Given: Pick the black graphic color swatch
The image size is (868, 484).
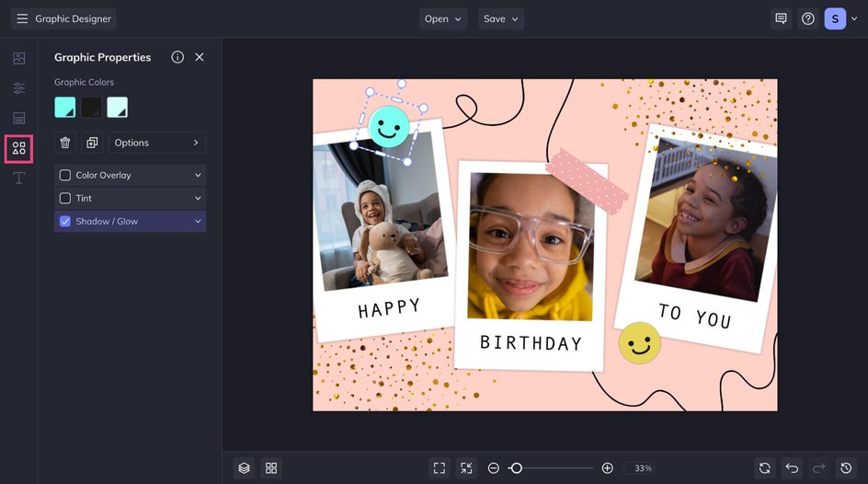Looking at the screenshot, I should click(91, 107).
